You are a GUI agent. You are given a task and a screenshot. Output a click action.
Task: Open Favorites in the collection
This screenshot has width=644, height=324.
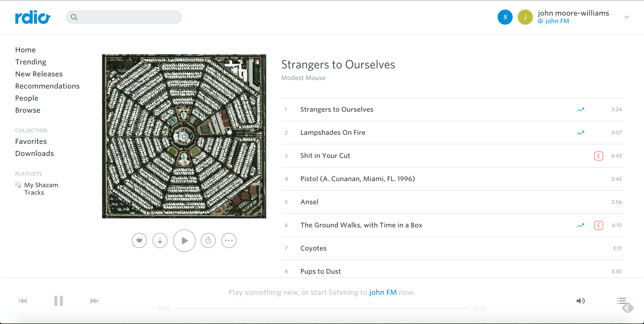tap(31, 141)
